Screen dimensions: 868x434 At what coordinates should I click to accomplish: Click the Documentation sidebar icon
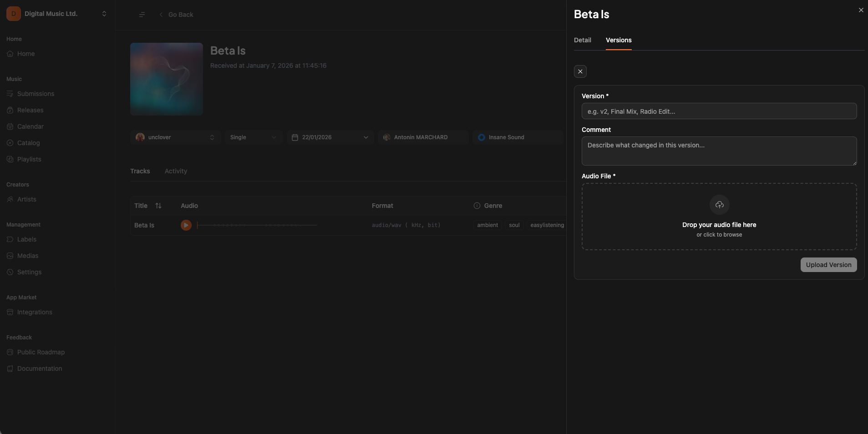[x=10, y=368]
